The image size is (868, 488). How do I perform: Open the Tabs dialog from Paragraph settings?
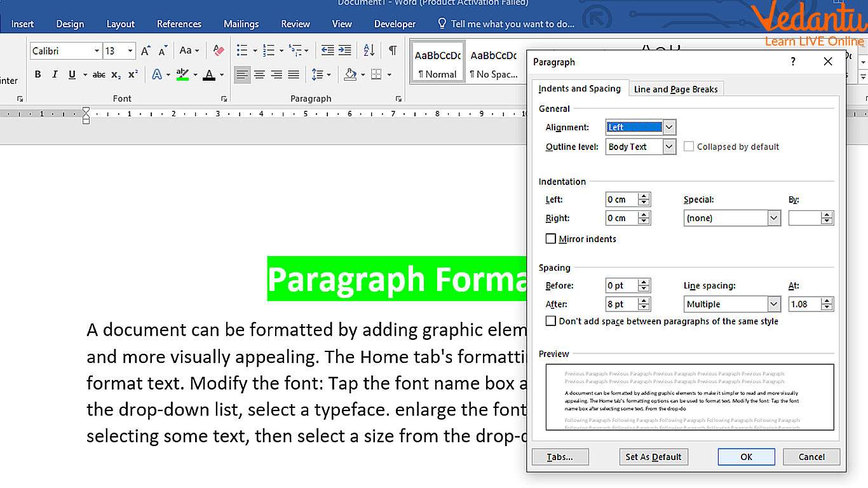tap(560, 456)
